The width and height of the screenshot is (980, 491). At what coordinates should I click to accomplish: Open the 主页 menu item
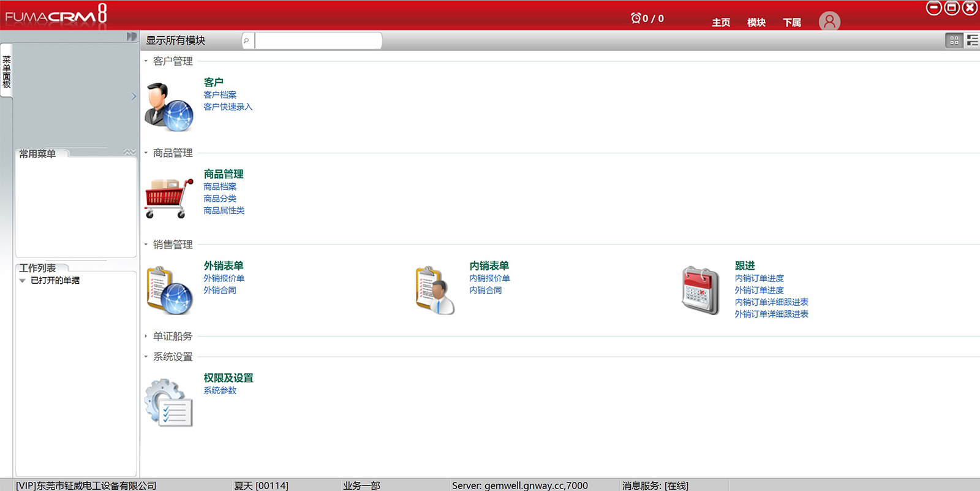pyautogui.click(x=721, y=23)
